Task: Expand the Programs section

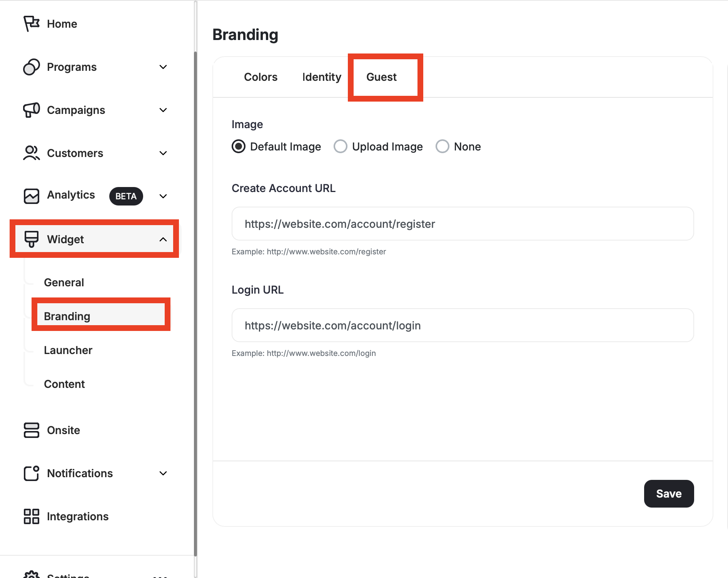Action: point(163,67)
